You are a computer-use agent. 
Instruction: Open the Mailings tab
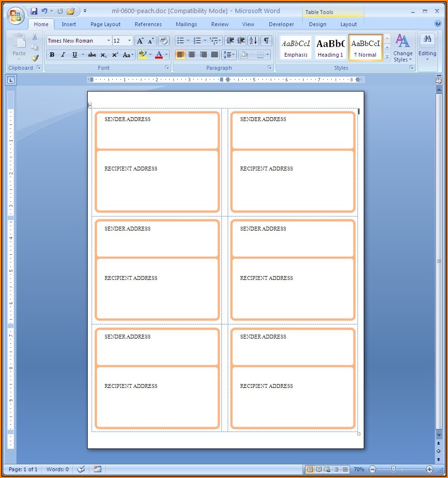click(186, 24)
